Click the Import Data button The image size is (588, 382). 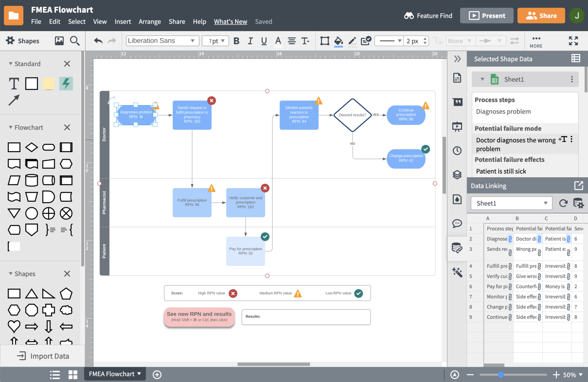[x=43, y=356]
